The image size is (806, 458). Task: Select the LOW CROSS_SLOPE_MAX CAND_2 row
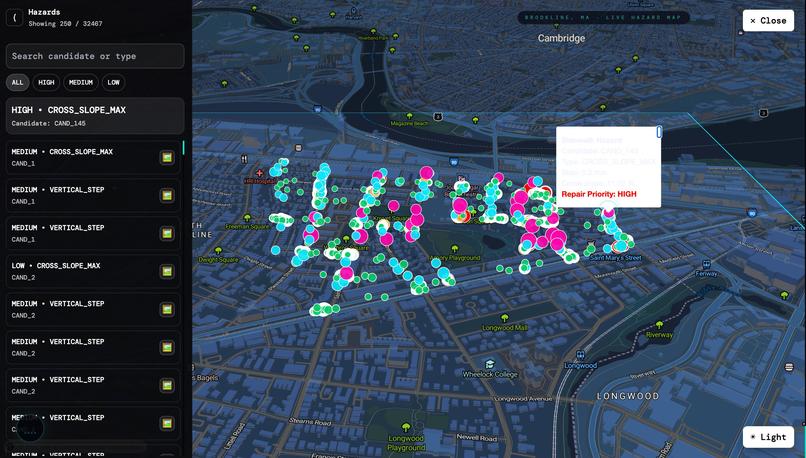point(93,271)
